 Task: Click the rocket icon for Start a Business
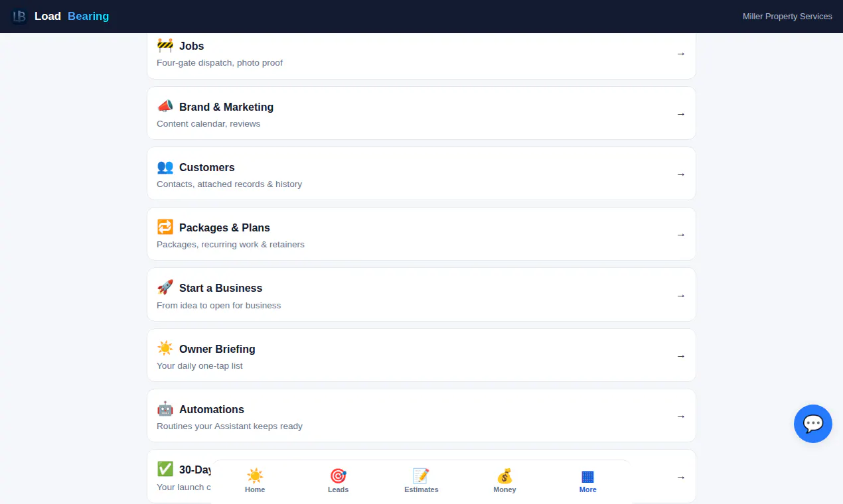[x=165, y=288]
